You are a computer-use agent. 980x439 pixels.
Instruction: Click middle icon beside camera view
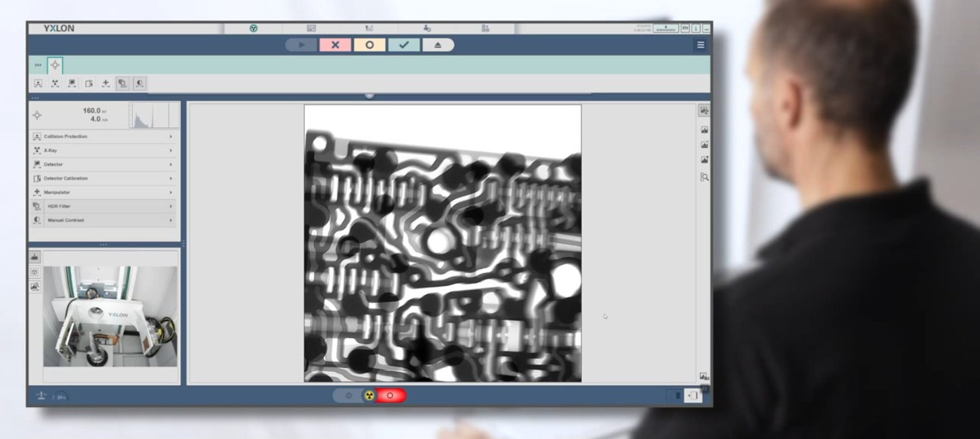coord(35,272)
